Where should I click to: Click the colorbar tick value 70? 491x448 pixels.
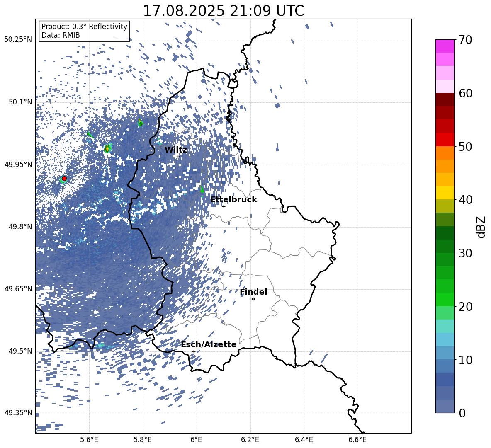click(x=465, y=40)
